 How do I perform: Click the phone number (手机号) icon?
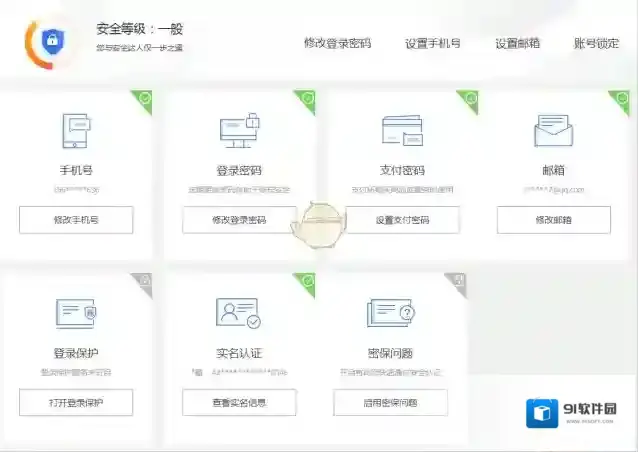tap(76, 132)
